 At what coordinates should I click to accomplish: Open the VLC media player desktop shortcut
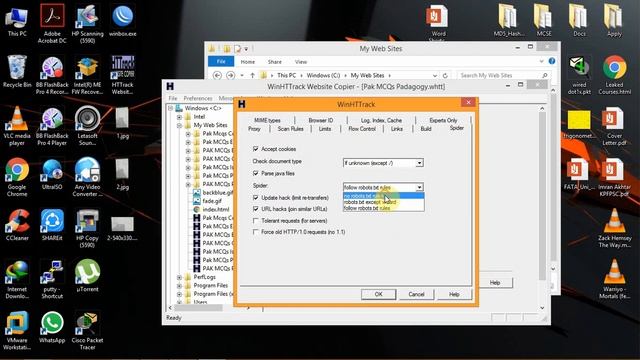17,127
